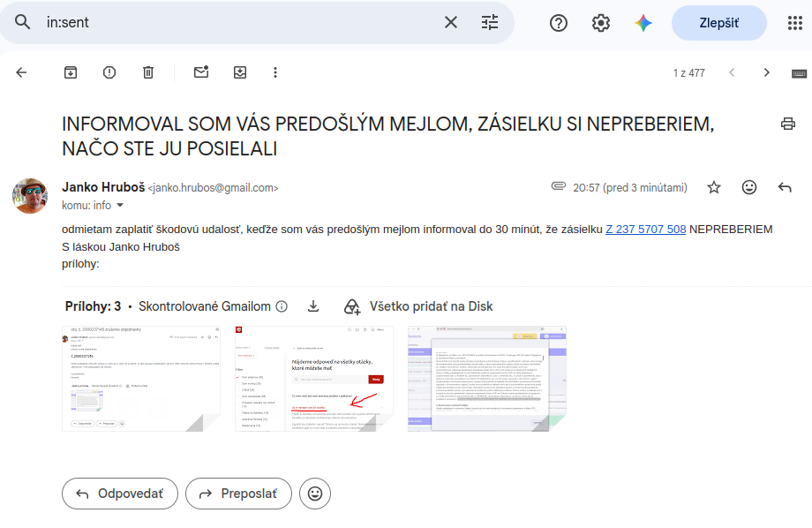Mark the email as unread

pos(201,72)
